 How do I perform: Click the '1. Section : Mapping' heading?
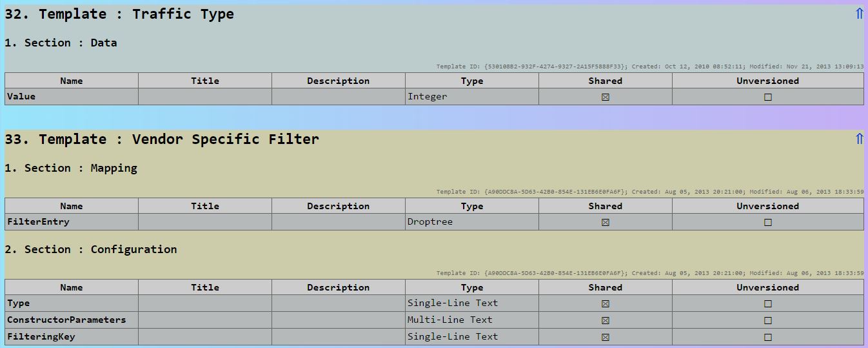tap(71, 168)
